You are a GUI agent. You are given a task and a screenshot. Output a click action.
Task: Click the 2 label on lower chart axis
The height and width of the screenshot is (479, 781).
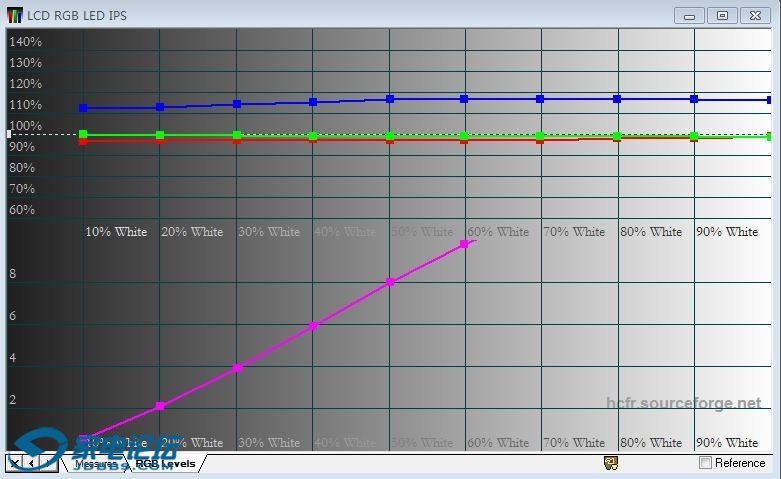(x=12, y=400)
